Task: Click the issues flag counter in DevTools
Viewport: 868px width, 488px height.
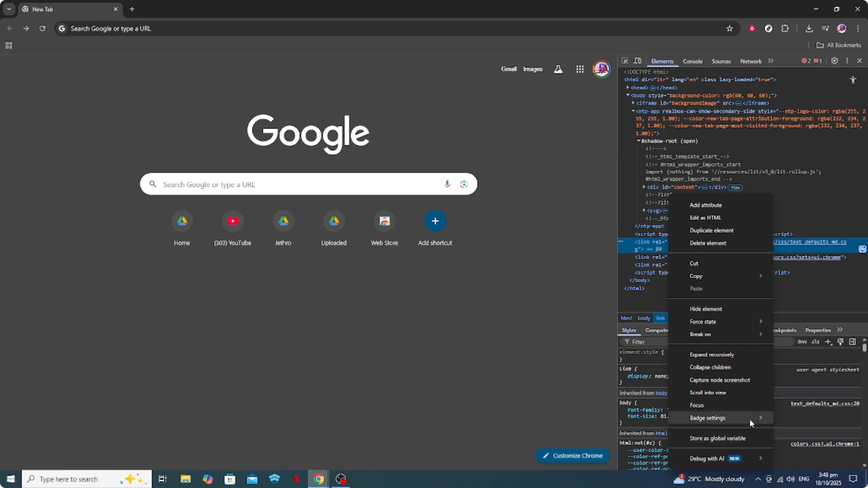Action: pyautogui.click(x=818, y=61)
